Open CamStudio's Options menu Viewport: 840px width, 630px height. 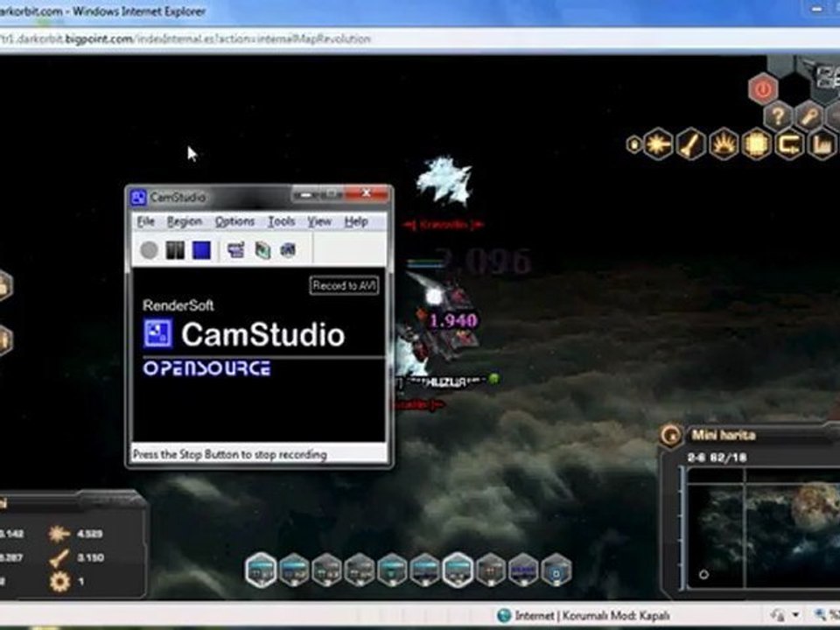[x=234, y=221]
